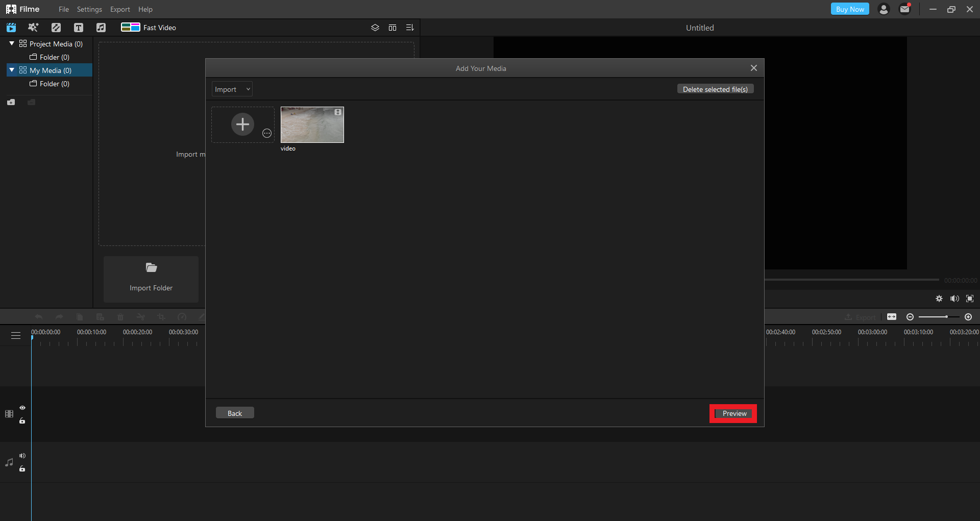Open the Export menu
980x521 pixels.
pos(120,9)
